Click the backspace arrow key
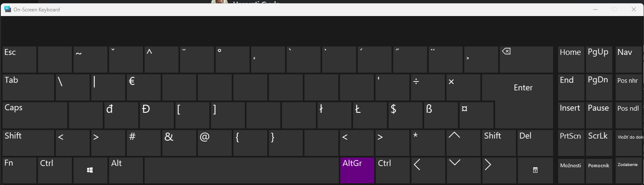Viewport: 644px width, 185px height. click(x=526, y=60)
